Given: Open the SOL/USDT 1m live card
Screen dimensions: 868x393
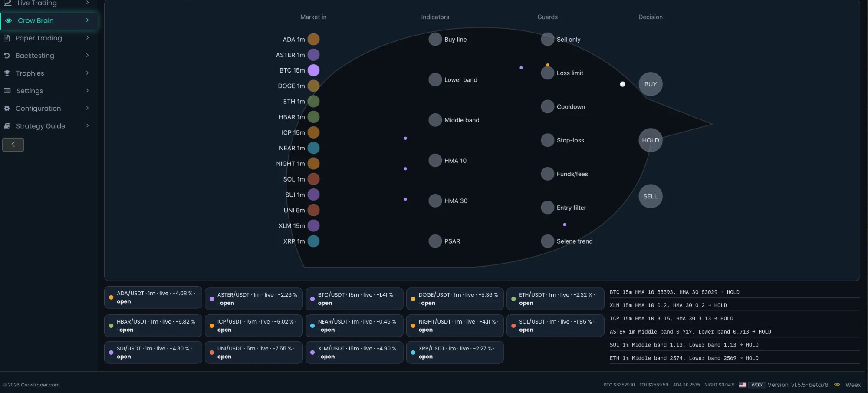Looking at the screenshot, I should click(556, 326).
